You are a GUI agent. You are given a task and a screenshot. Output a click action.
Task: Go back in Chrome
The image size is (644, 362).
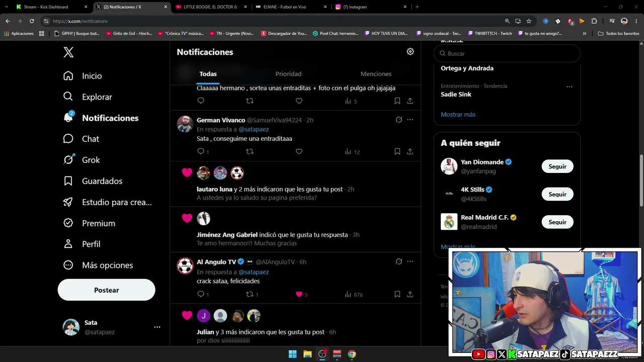pyautogui.click(x=8, y=21)
